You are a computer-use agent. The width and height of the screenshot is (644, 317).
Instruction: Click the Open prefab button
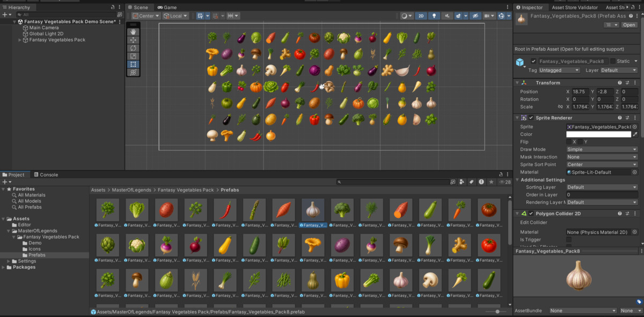[629, 25]
